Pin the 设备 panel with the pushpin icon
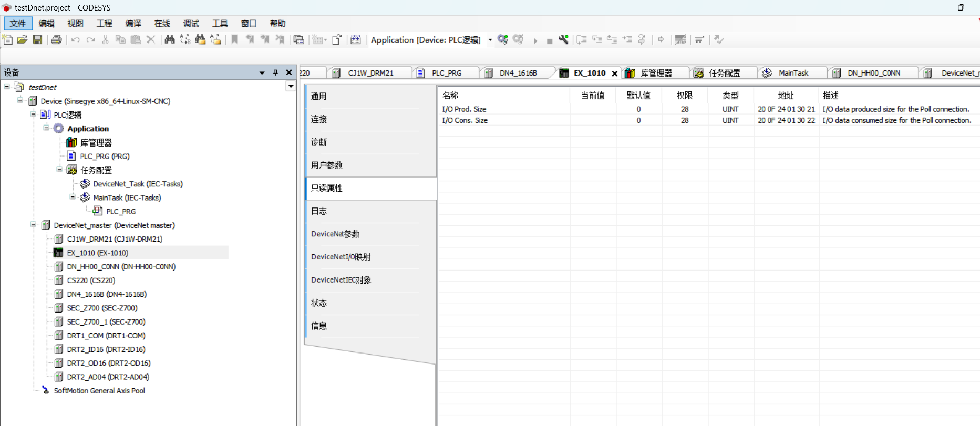 point(275,72)
